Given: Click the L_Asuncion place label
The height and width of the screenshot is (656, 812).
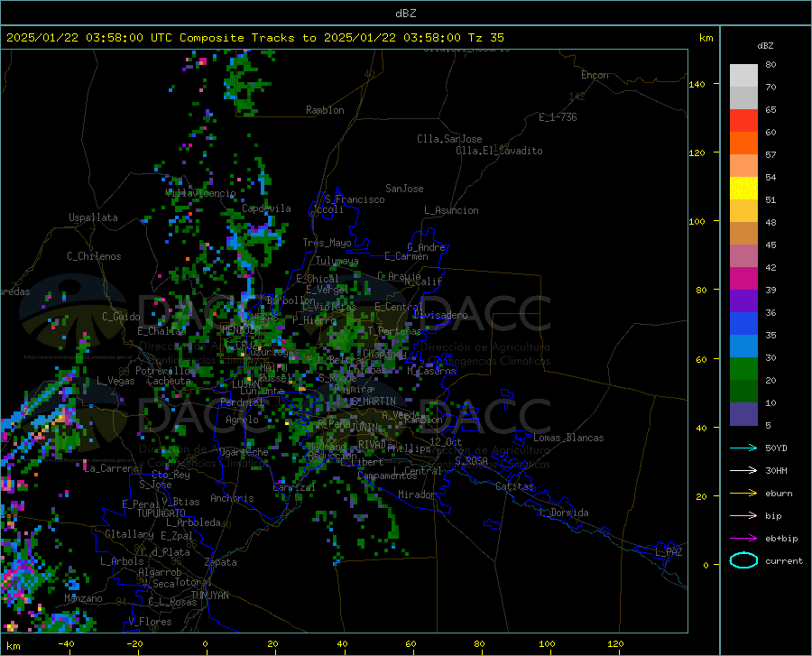Looking at the screenshot, I should 451,210.
